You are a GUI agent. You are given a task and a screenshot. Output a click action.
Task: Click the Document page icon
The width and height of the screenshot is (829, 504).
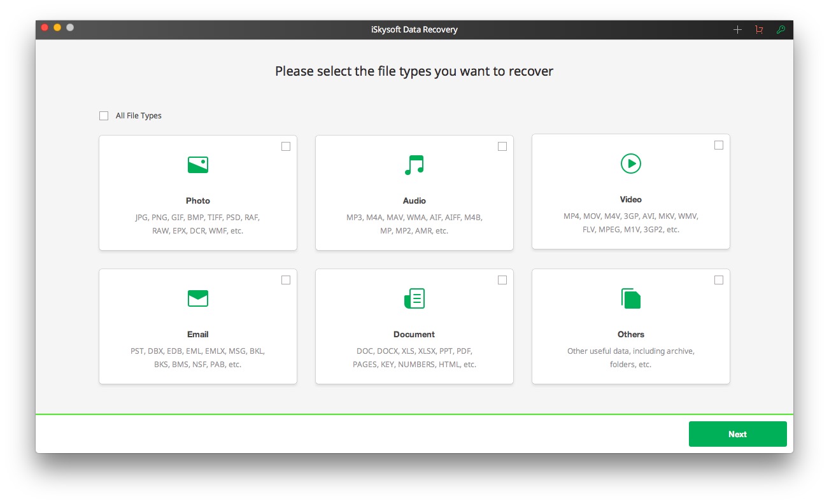click(414, 298)
